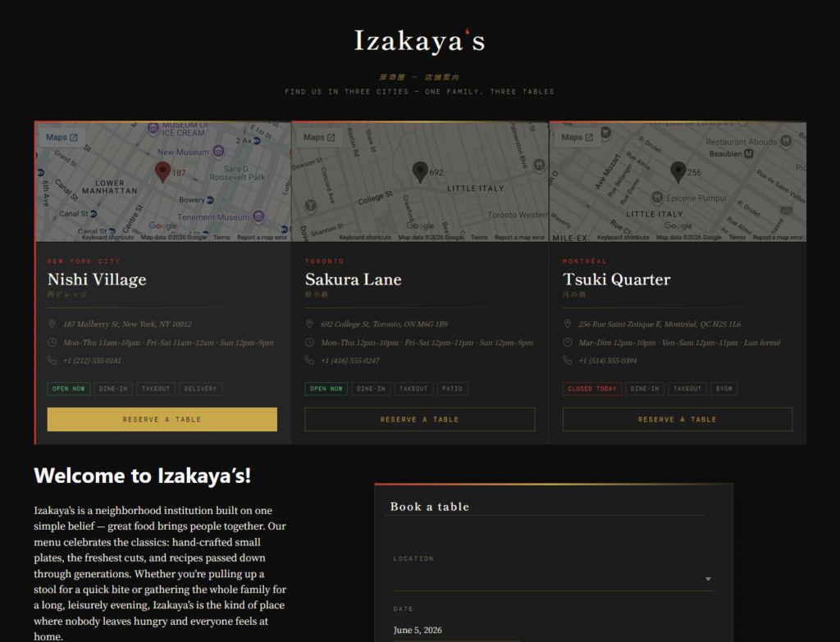The height and width of the screenshot is (642, 840).
Task: Click Terms link on New York map
Action: coord(221,237)
